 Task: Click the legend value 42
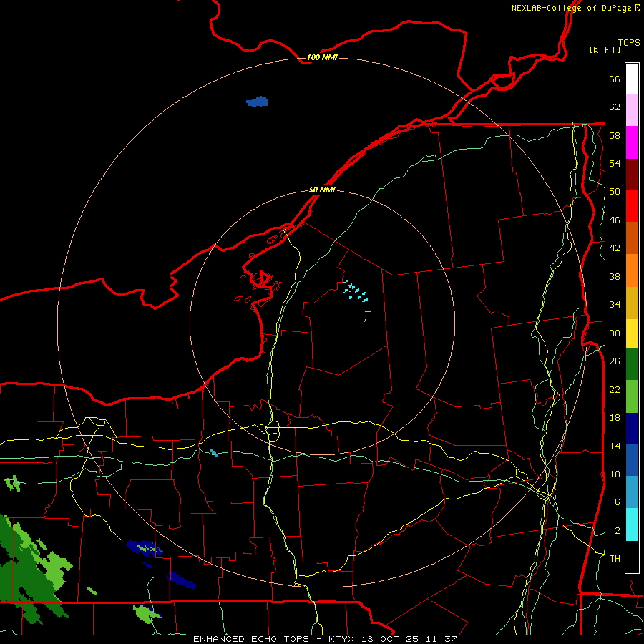[x=615, y=248]
